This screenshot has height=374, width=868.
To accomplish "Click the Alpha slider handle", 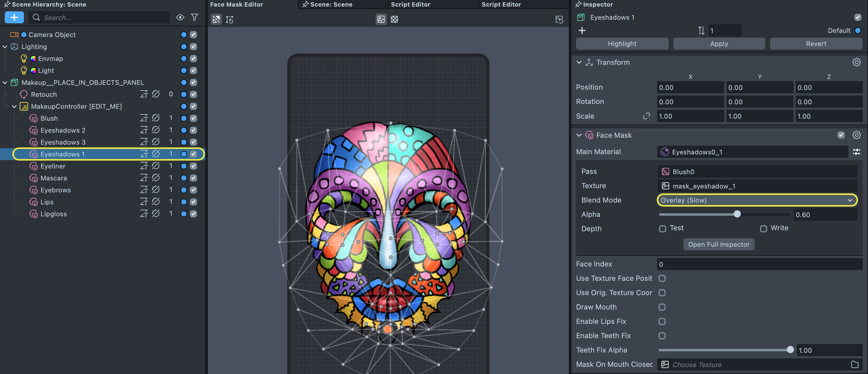I will click(x=737, y=214).
